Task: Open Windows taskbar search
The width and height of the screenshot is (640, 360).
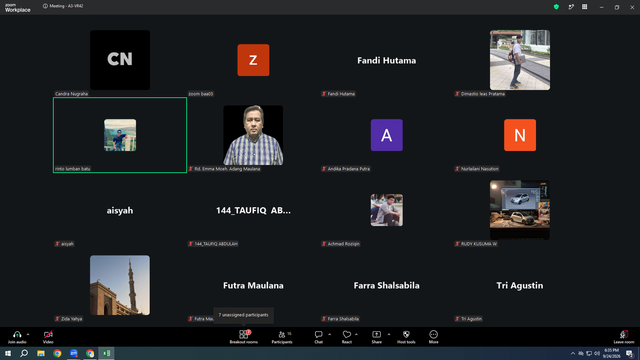Action: (x=24, y=353)
